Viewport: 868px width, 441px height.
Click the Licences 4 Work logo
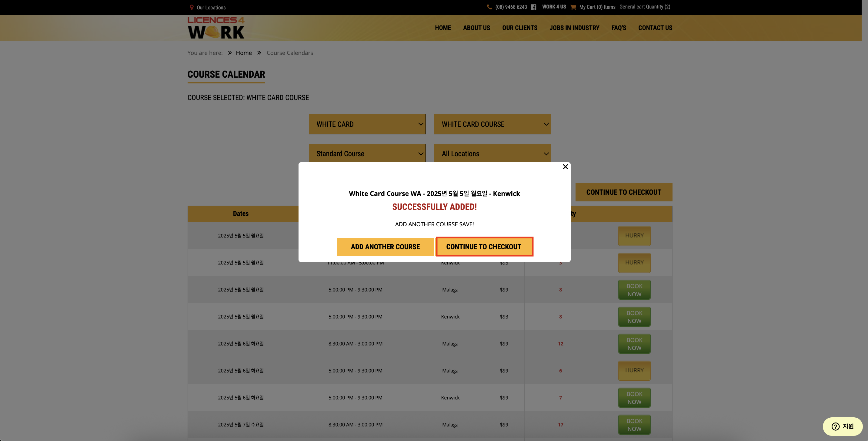coord(216,28)
